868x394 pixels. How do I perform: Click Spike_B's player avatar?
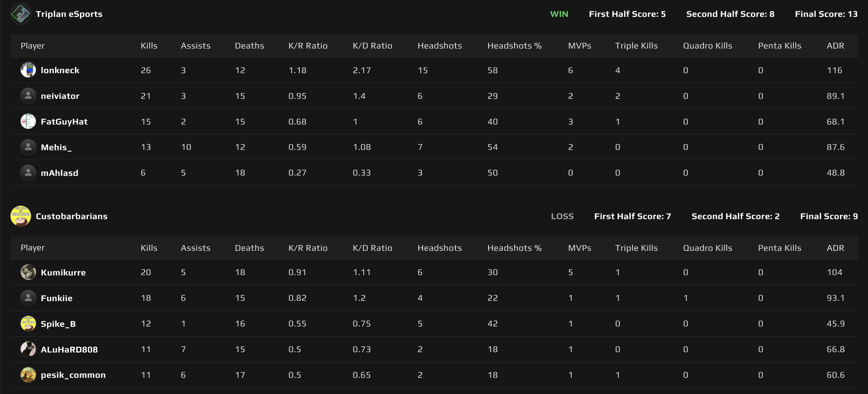[28, 323]
